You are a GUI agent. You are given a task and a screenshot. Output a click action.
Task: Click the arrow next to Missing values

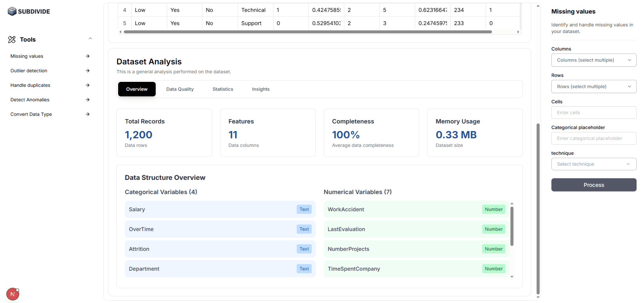(88, 56)
